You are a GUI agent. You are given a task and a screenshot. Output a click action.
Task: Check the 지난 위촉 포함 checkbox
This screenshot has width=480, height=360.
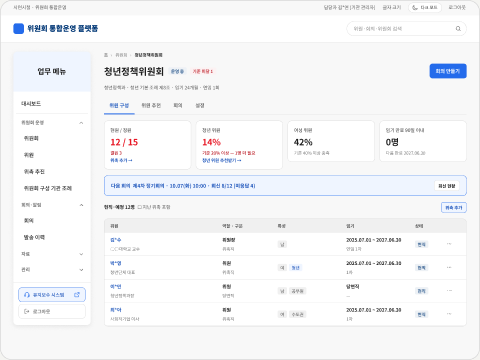coord(140,207)
